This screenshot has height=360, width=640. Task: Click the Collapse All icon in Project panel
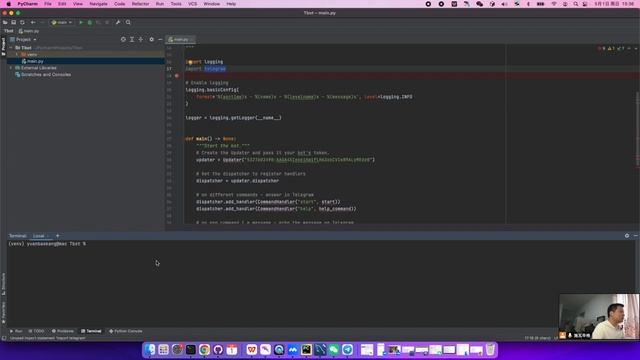point(141,40)
